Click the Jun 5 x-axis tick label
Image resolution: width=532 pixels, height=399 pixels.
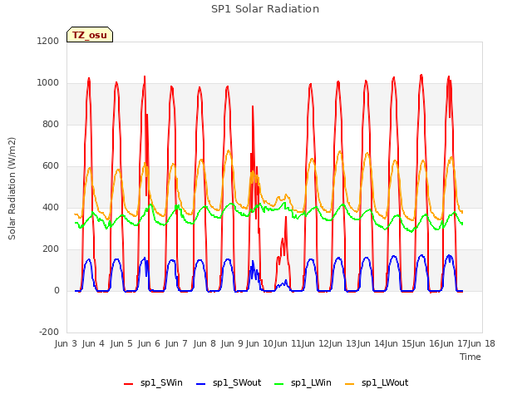coord(121,343)
